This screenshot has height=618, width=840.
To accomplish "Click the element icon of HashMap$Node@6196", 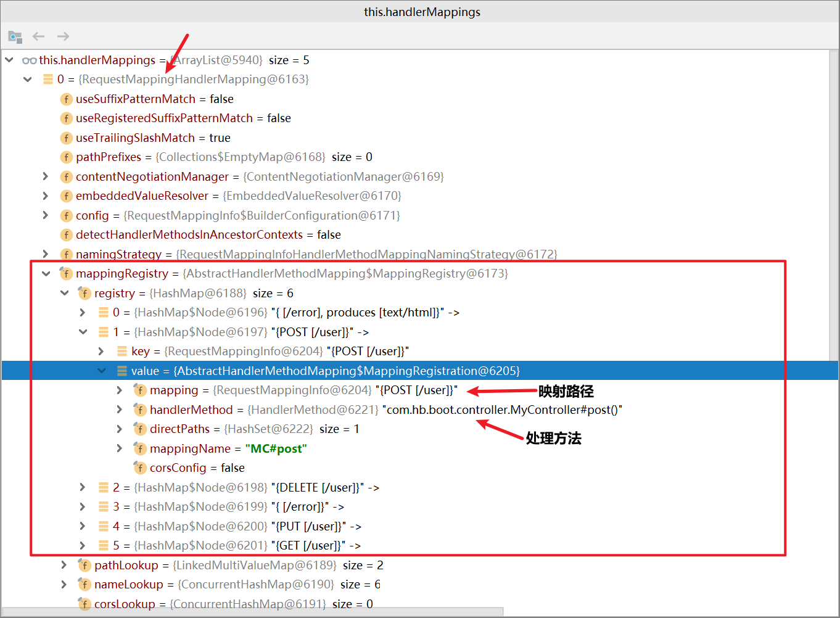I will (104, 313).
